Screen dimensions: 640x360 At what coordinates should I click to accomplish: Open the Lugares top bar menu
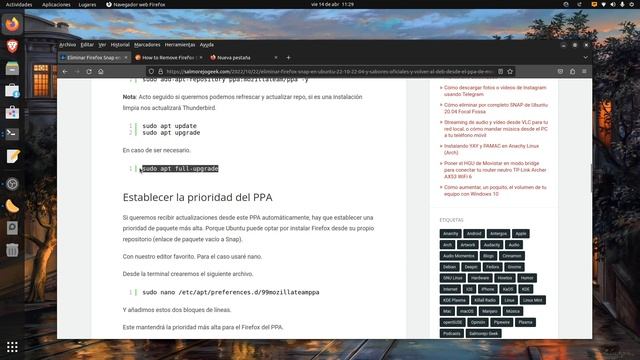click(x=87, y=4)
